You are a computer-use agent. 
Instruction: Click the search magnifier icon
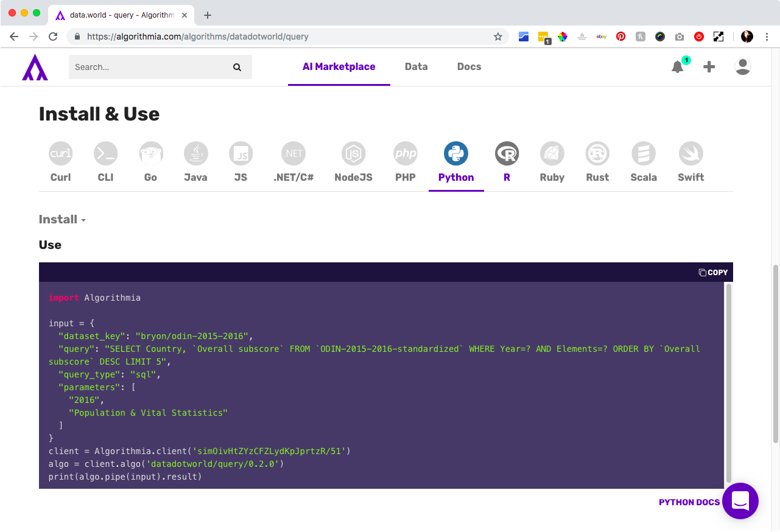(237, 67)
